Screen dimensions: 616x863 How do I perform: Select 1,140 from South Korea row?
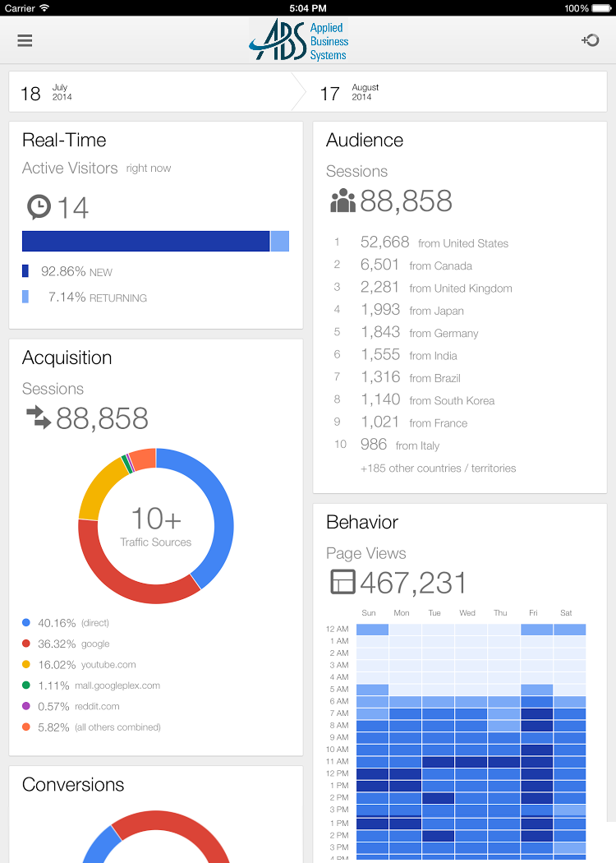[414, 399]
